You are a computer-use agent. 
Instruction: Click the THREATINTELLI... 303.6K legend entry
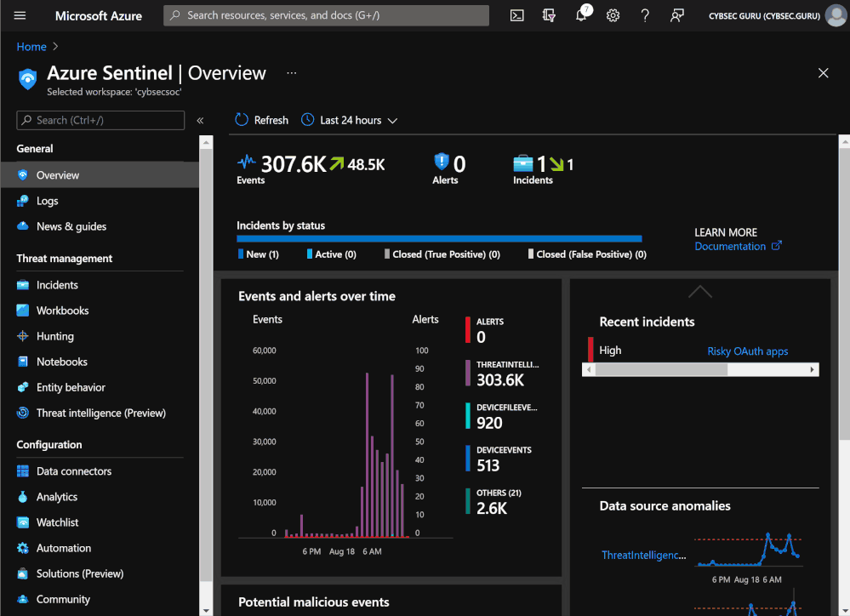point(503,374)
